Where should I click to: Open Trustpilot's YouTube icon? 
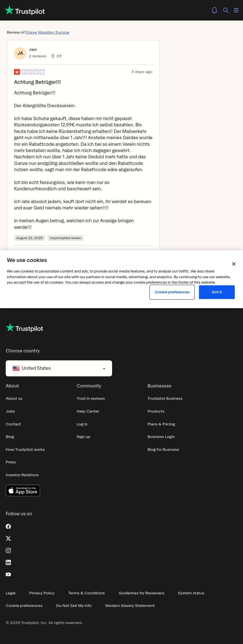[8, 574]
